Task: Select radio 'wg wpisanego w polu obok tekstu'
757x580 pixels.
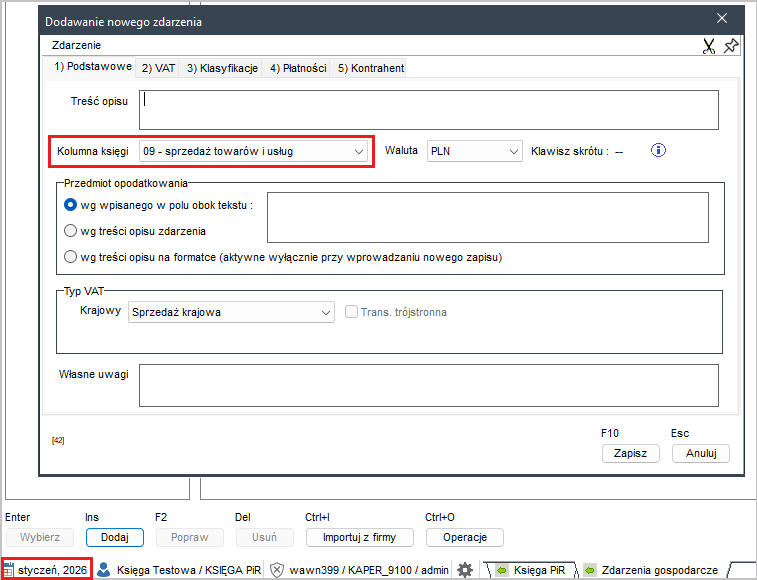Action: pyautogui.click(x=71, y=205)
